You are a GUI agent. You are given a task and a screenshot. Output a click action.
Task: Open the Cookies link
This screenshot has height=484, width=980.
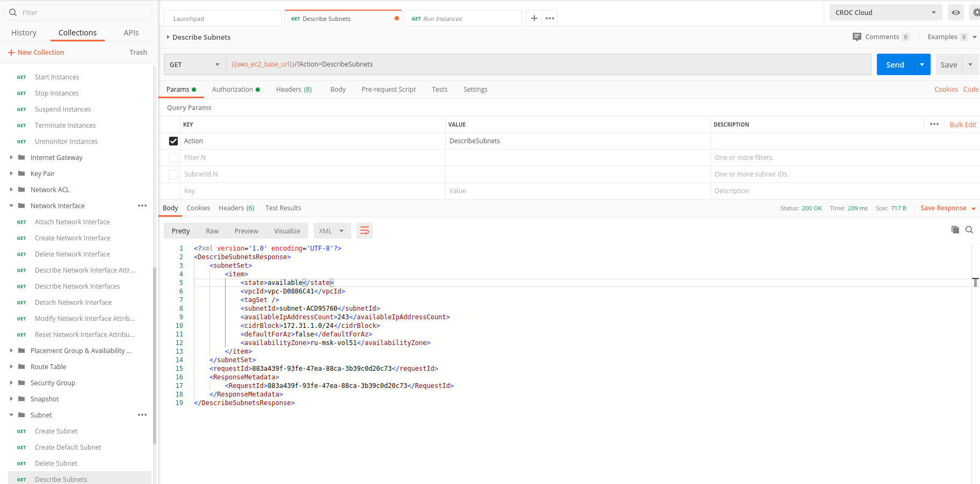(x=946, y=90)
